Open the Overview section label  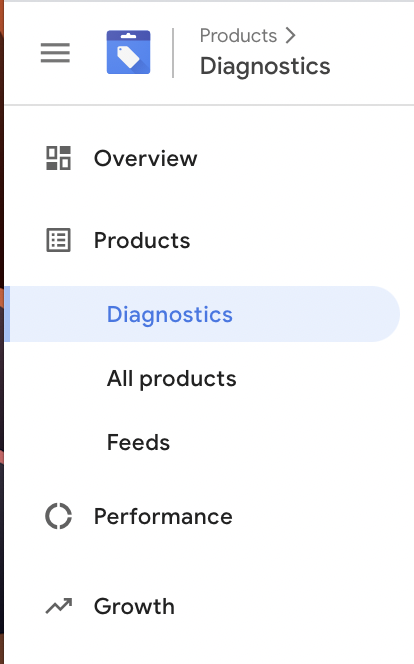(x=146, y=158)
